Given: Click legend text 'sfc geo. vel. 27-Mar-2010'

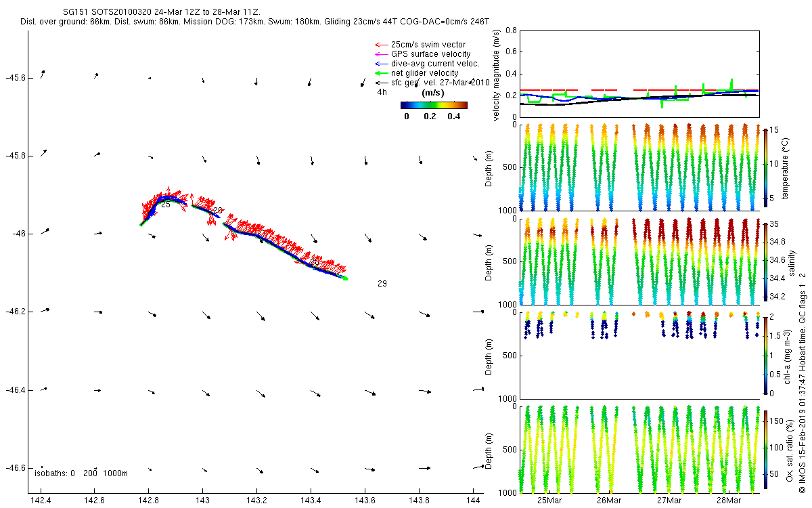Looking at the screenshot, I should (x=440, y=83).
